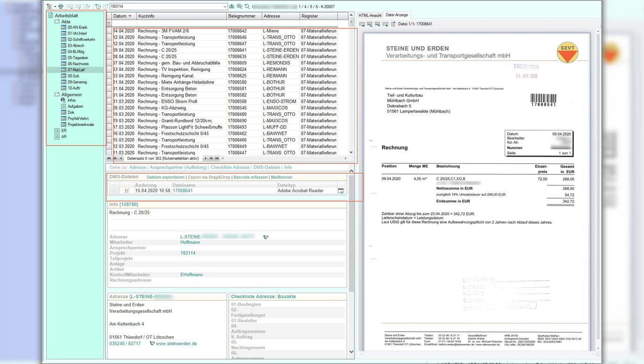
Task: Select row checkbox for Rechnung - ENSO.Strom Profi
Action: click(109, 102)
